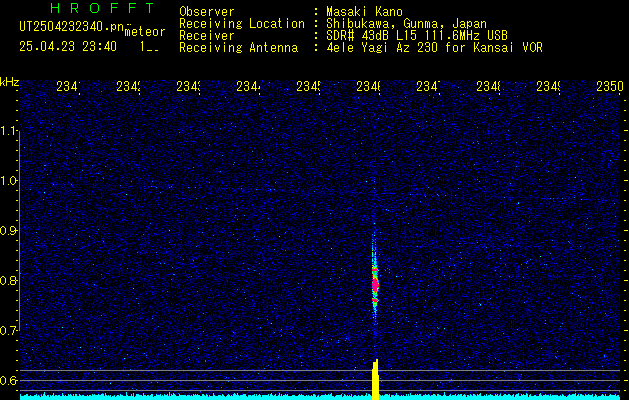Click the 2341 time axis label
Viewport: 629px width, 400px height.
(x=68, y=86)
